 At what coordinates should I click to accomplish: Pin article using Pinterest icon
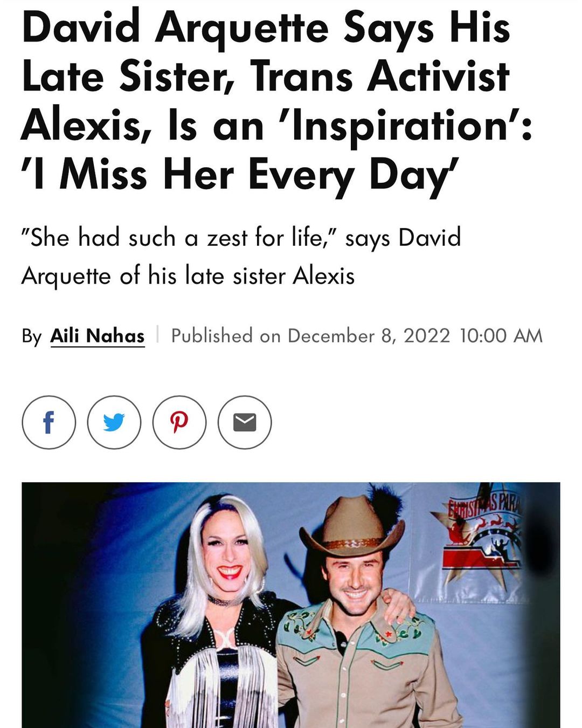pos(179,422)
